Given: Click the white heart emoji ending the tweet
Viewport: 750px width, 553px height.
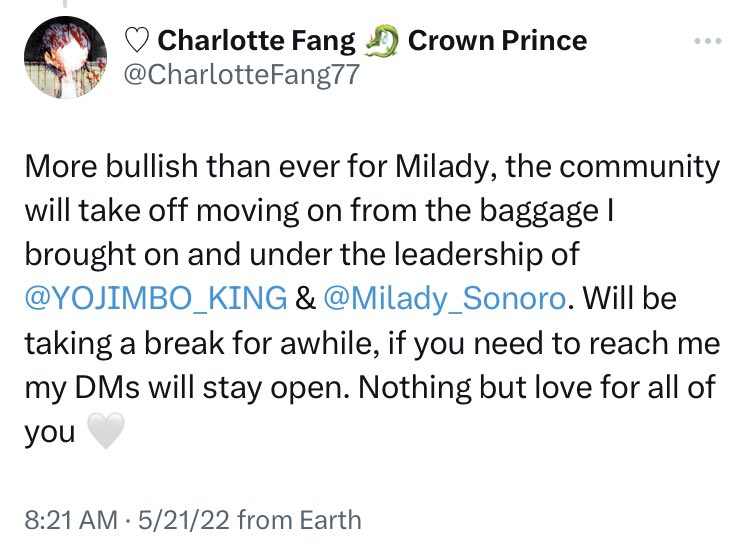Looking at the screenshot, I should click(105, 431).
